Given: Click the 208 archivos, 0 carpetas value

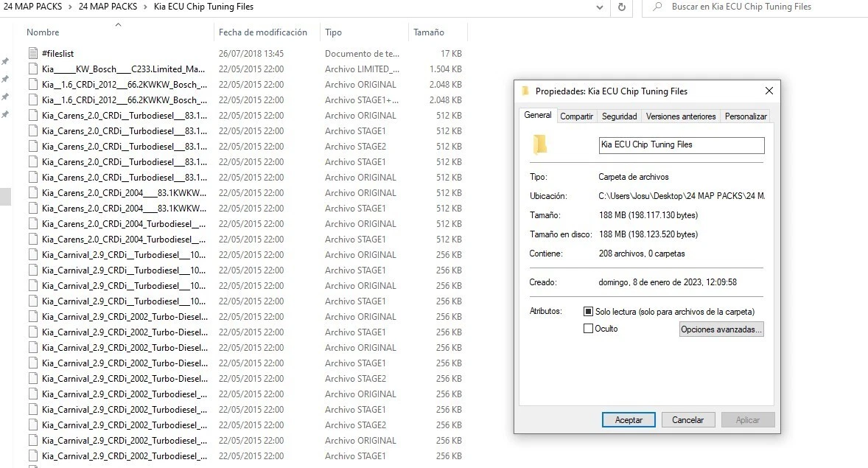Looking at the screenshot, I should pos(642,254).
